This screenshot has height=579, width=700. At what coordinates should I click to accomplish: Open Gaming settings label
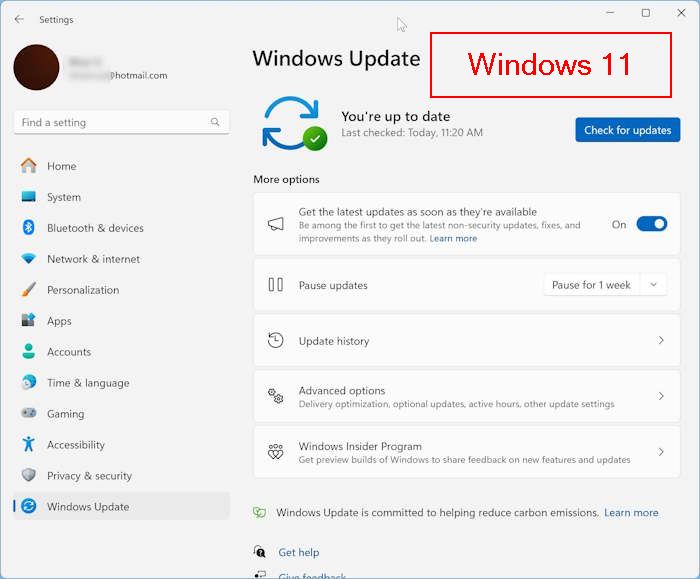(x=65, y=414)
